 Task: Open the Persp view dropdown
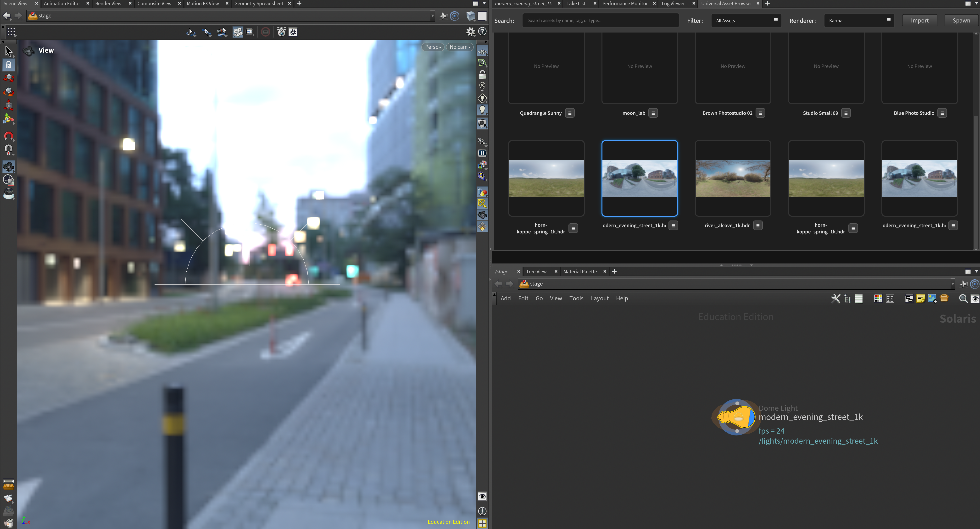(433, 47)
